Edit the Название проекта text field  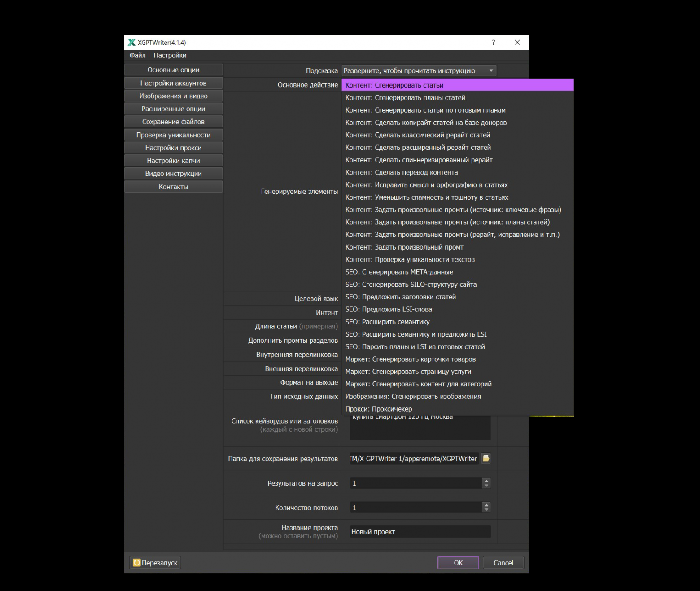(x=420, y=531)
